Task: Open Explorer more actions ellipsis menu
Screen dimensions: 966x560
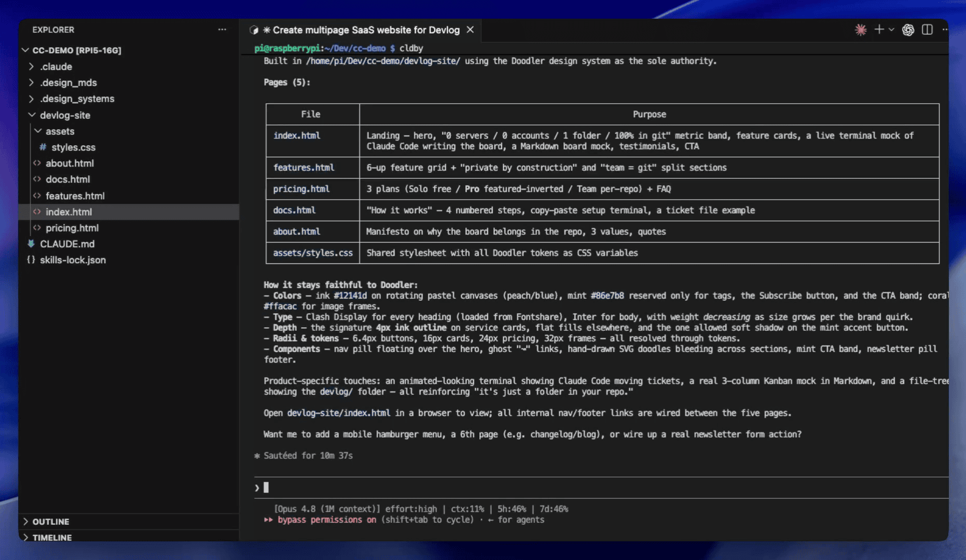Action: (222, 30)
